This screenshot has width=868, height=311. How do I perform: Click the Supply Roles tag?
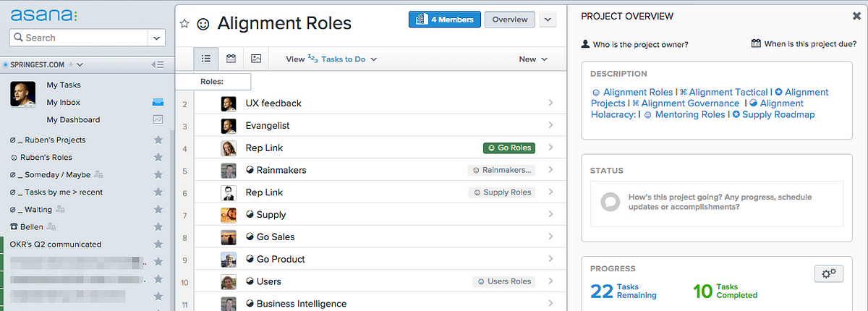(x=502, y=192)
